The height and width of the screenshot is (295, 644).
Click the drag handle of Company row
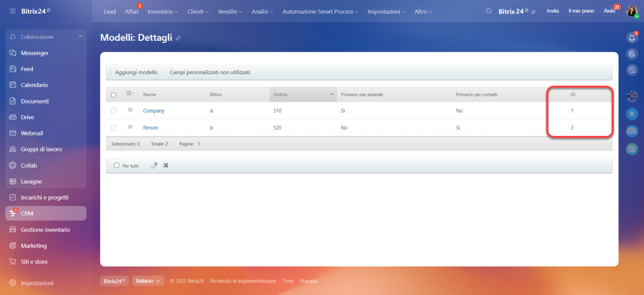130,110
